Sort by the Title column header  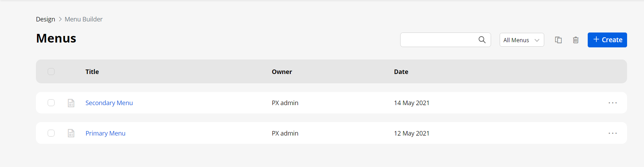click(x=92, y=72)
